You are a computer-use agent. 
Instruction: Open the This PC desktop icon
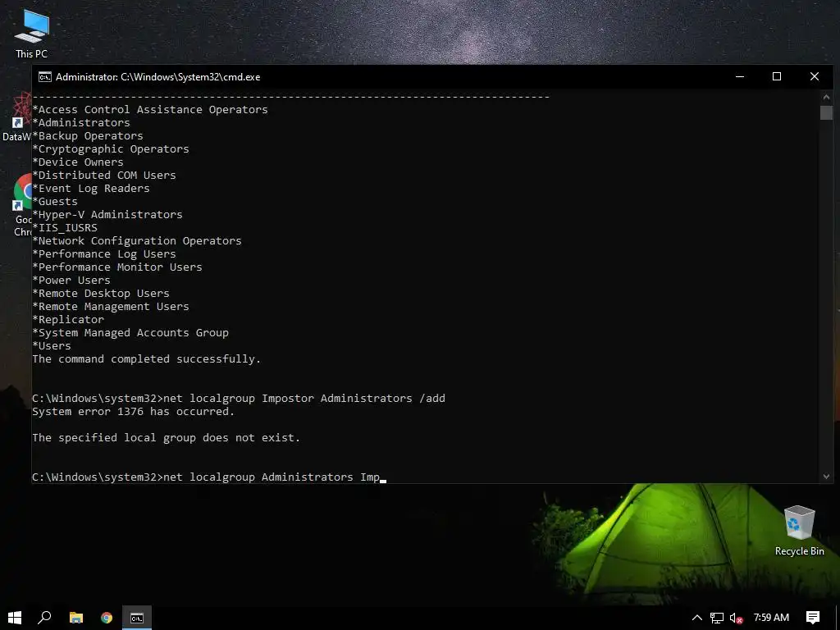click(32, 34)
